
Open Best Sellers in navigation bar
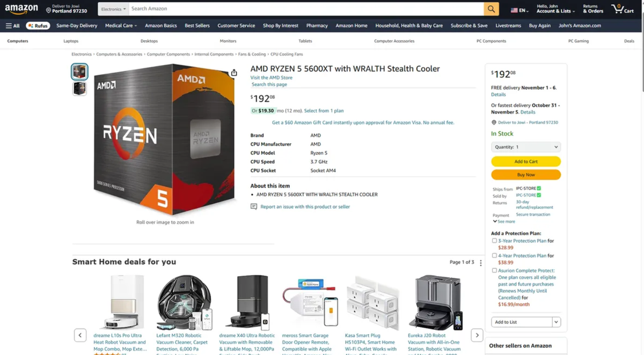197,25
